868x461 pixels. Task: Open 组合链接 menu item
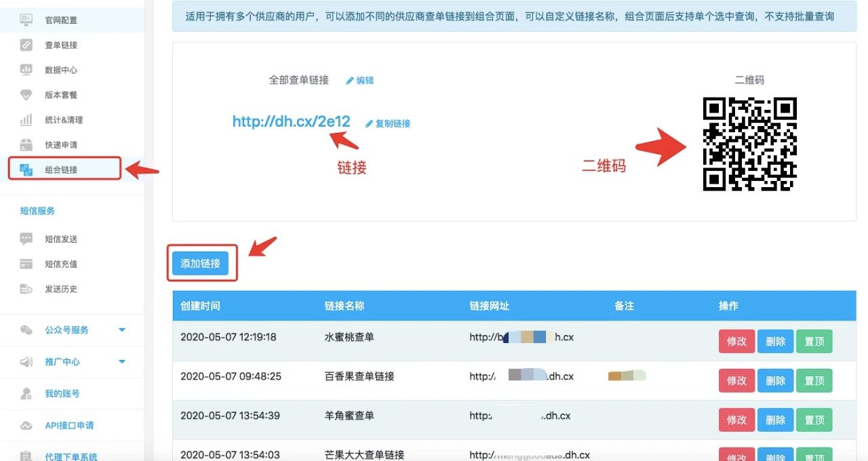[61, 169]
